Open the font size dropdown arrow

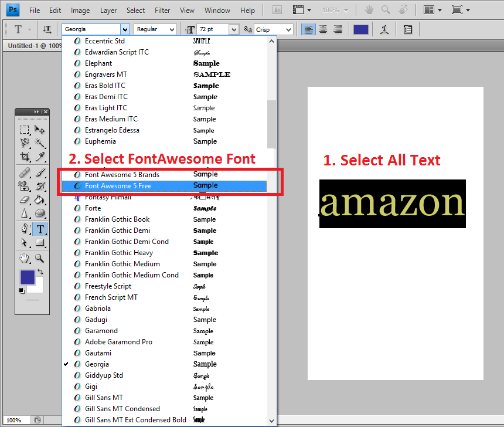[234, 29]
